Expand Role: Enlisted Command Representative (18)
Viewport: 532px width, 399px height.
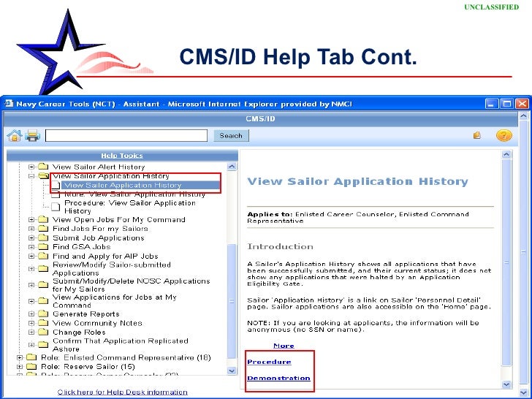[20, 357]
